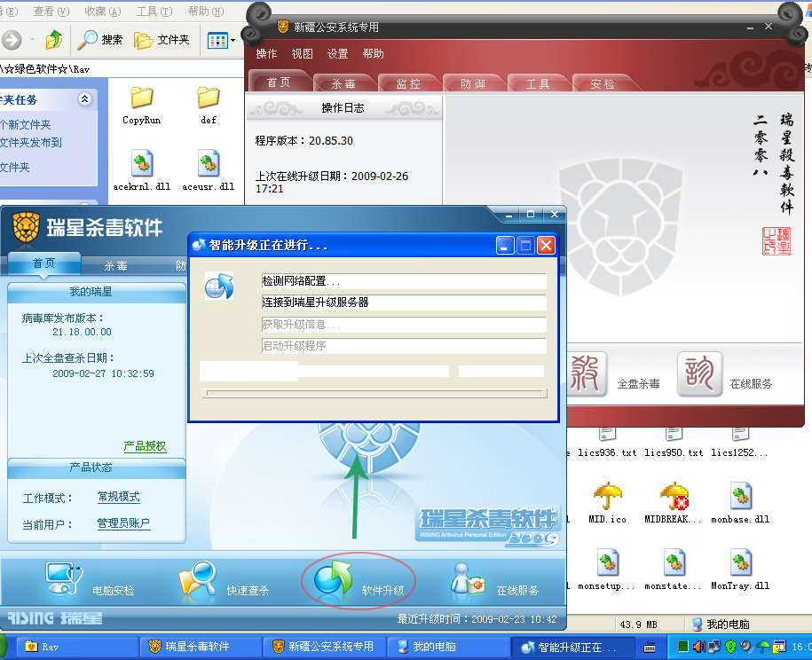Select the MonTray.dll file icon

click(x=740, y=562)
